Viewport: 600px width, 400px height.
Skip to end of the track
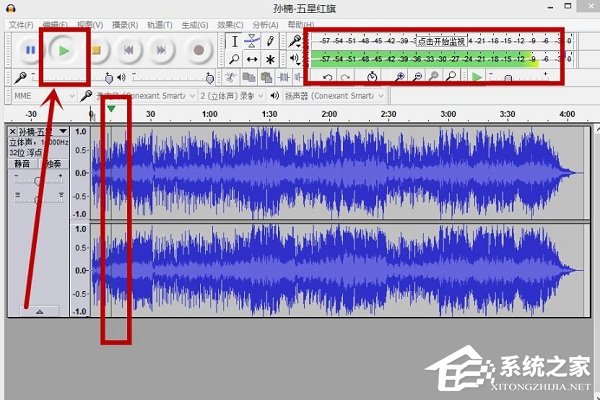pyautogui.click(x=161, y=50)
